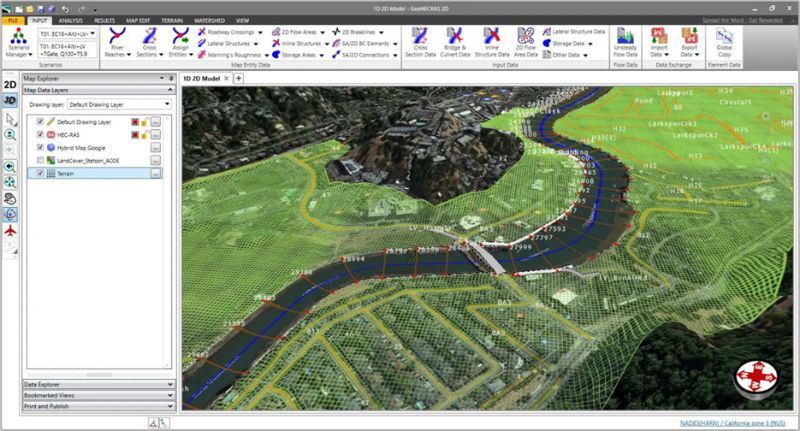Enable LandCover_Stetson_ACOE layer checkbox
This screenshot has width=800, height=431.
(x=40, y=160)
